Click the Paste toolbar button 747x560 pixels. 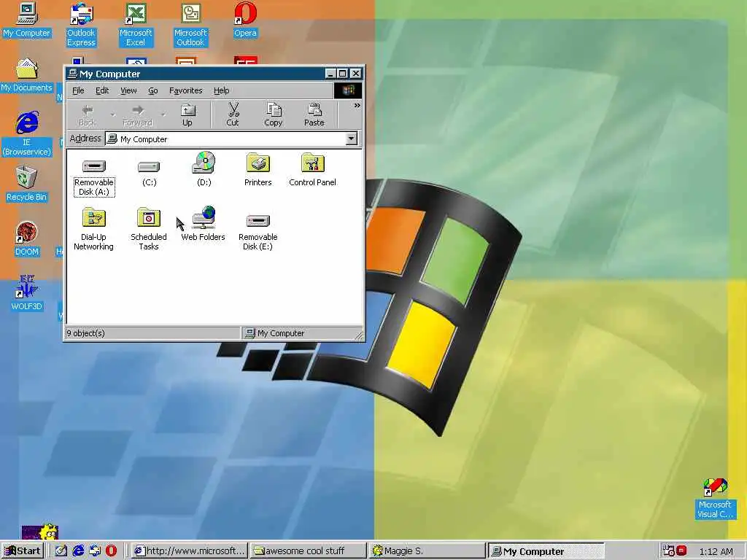[314, 114]
